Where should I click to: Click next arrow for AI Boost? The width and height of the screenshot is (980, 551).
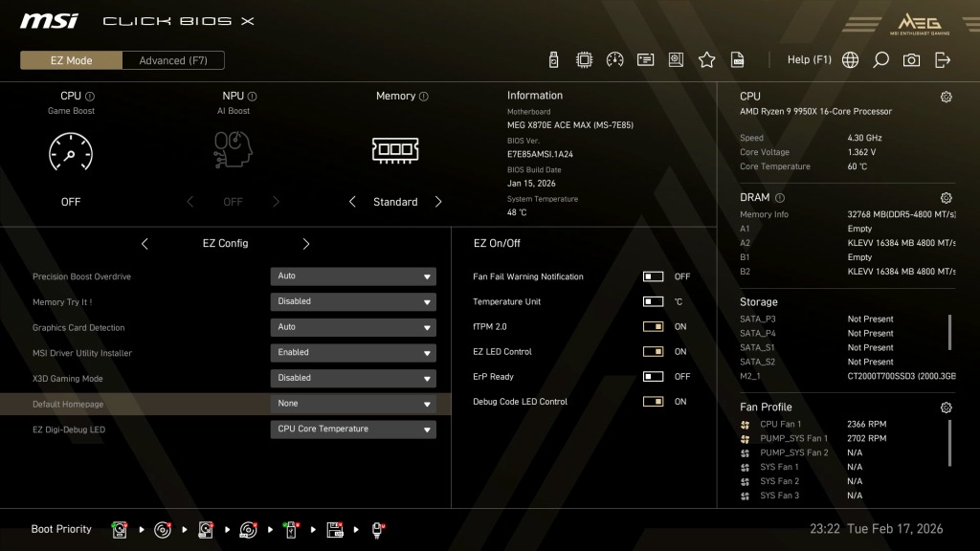click(277, 202)
